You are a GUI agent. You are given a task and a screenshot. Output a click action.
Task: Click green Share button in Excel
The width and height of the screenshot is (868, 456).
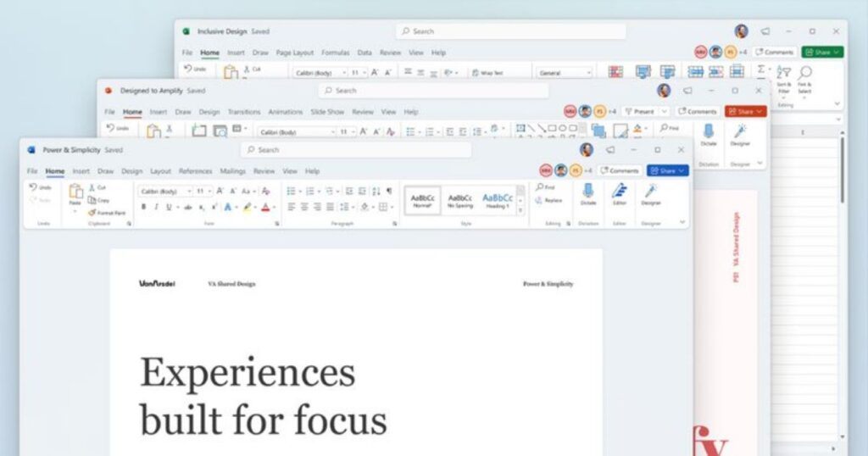tap(822, 52)
